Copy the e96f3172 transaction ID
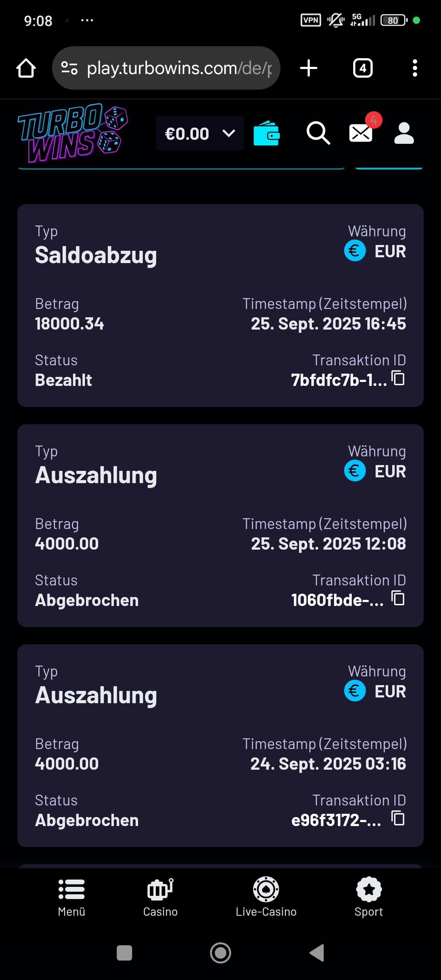Screen dimensions: 441x980 pyautogui.click(x=398, y=818)
